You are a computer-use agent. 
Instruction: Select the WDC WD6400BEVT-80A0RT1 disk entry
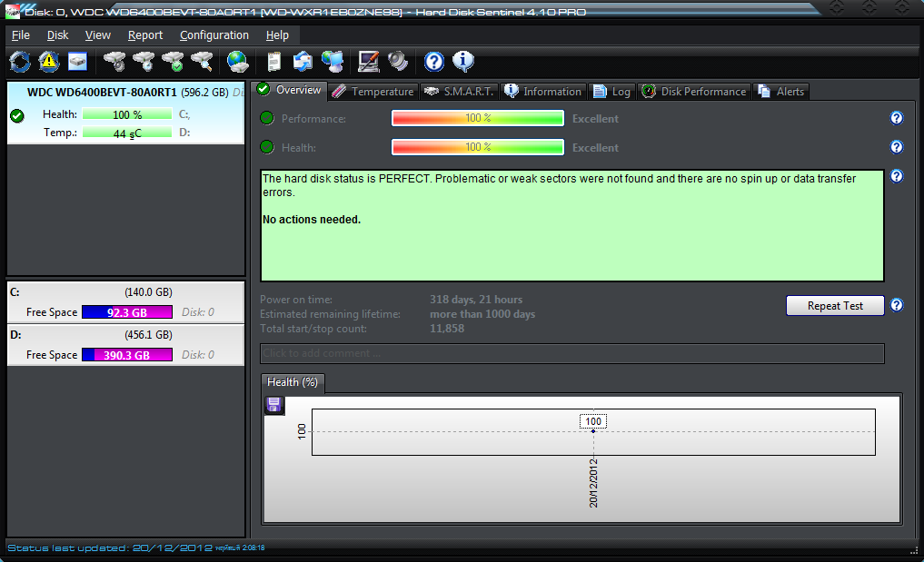click(125, 113)
